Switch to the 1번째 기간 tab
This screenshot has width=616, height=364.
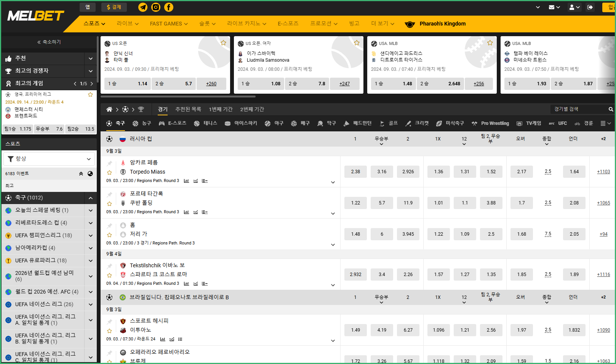pos(221,109)
